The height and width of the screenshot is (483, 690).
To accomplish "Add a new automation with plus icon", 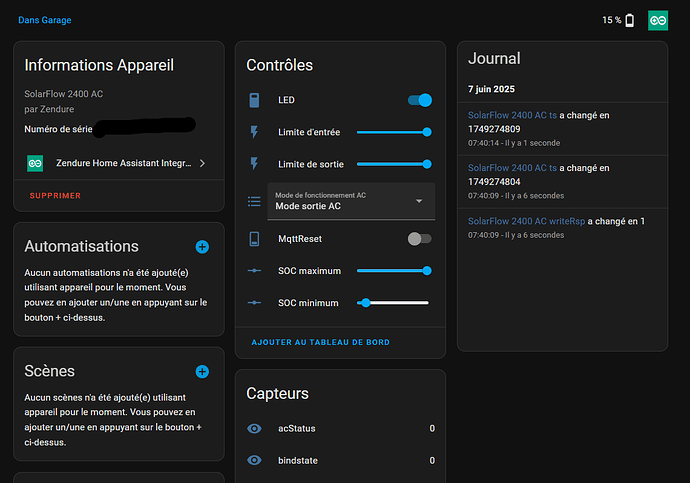I will [202, 247].
